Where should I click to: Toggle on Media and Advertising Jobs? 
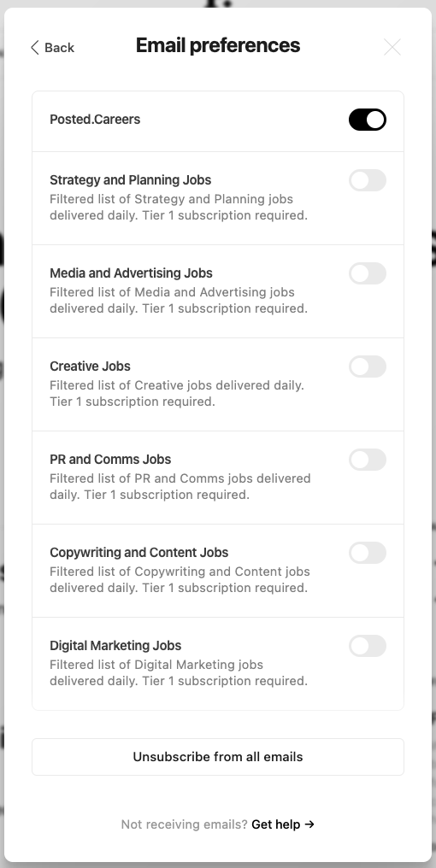(368, 273)
